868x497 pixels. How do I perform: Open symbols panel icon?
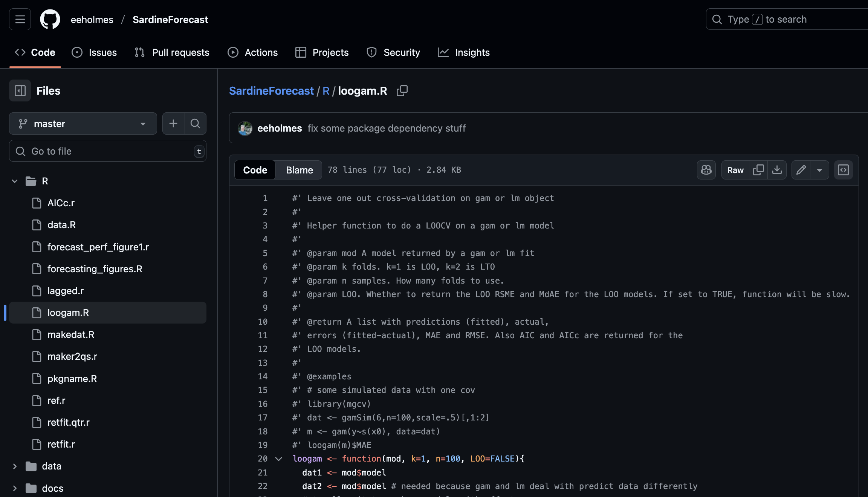coord(843,170)
